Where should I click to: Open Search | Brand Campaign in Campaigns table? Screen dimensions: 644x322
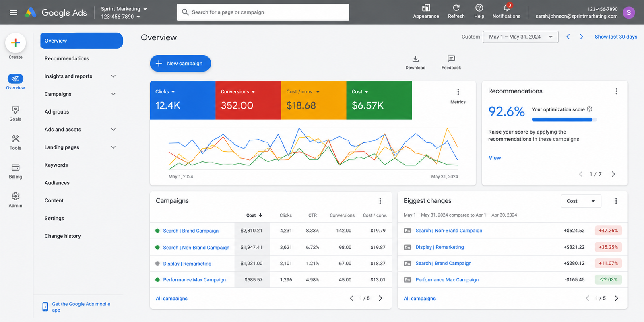tap(191, 231)
